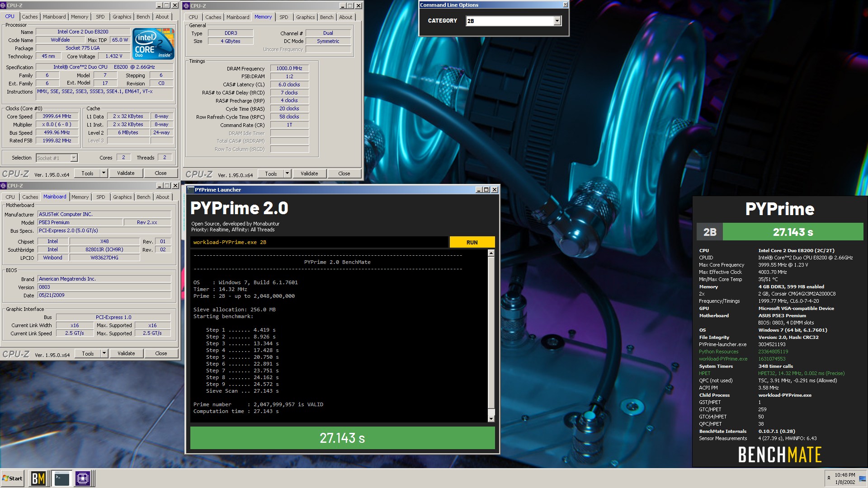Click the CPU-Z title bar icon in the Mainboard window
The width and height of the screenshot is (868, 488).
[4, 186]
